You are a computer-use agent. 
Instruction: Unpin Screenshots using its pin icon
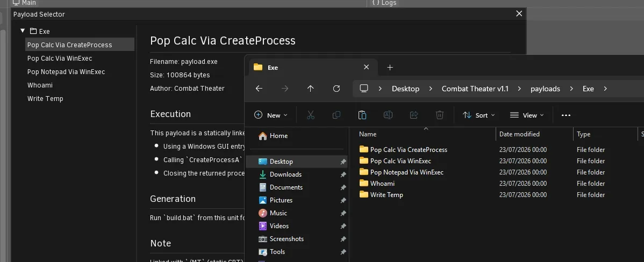click(343, 239)
